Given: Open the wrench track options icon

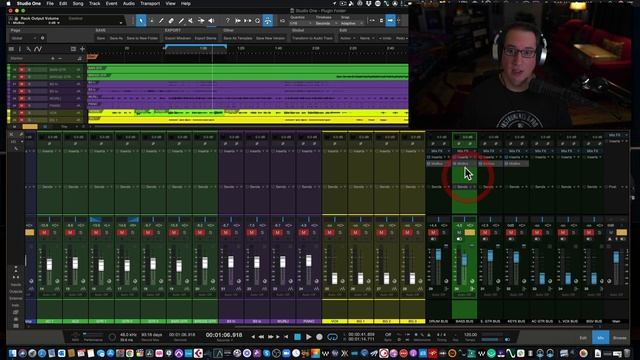Looking at the screenshot, I should pyautogui.click(x=29, y=49).
